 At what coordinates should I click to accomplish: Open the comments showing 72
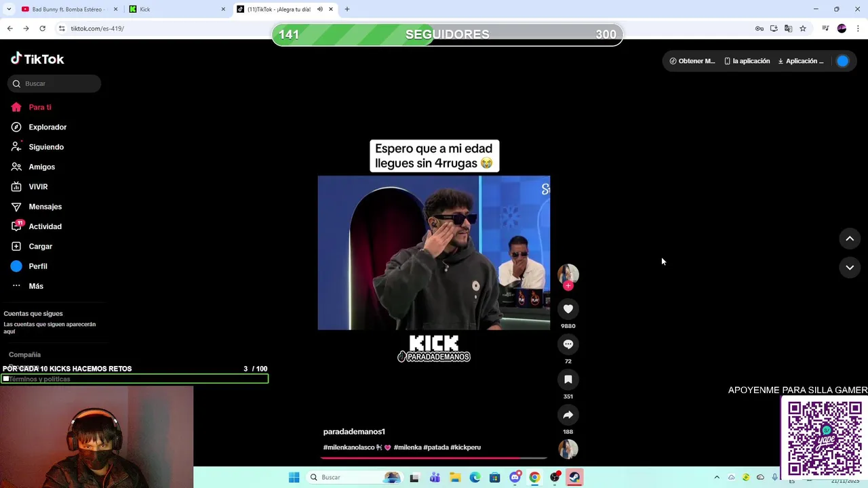pyautogui.click(x=568, y=344)
